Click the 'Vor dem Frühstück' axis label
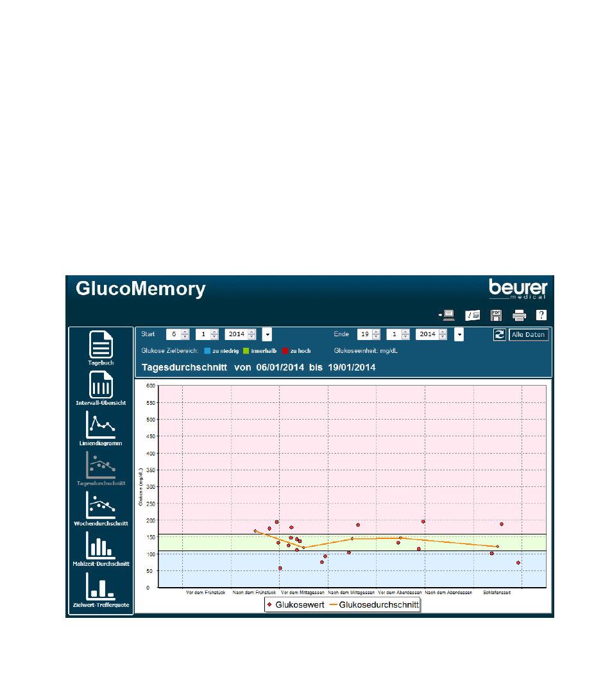This screenshot has width=612, height=700. click(x=206, y=593)
